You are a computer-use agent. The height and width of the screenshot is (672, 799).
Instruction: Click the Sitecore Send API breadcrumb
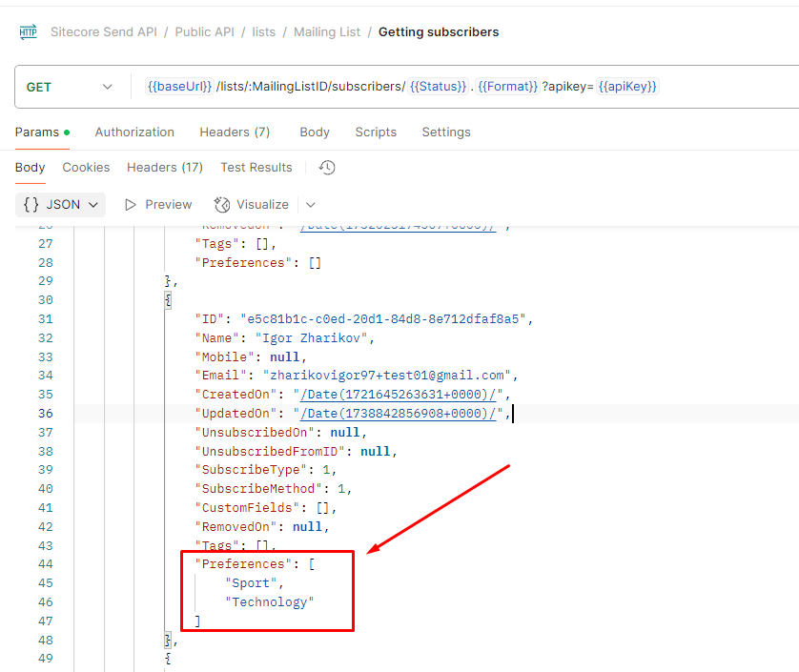coord(103,32)
